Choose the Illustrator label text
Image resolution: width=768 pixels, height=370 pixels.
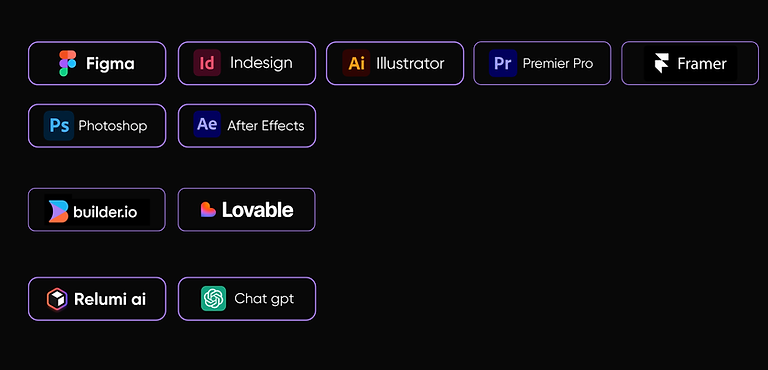[410, 64]
